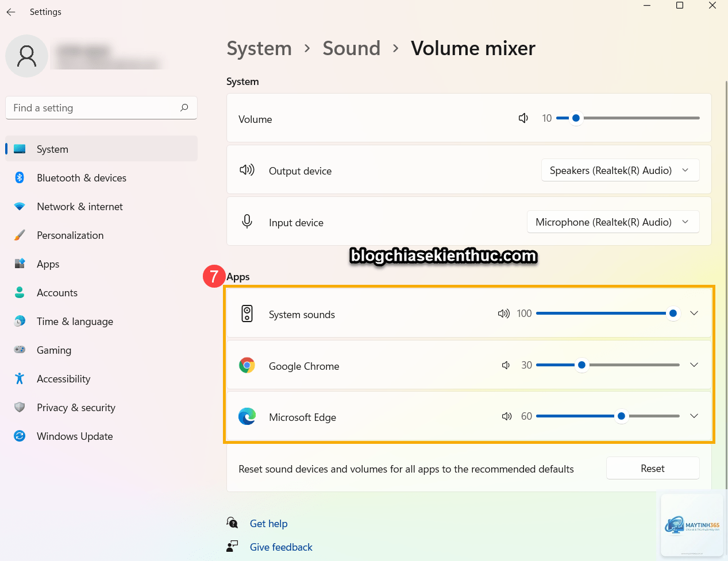
Task: Click the Output device speaker icon
Action: (247, 170)
